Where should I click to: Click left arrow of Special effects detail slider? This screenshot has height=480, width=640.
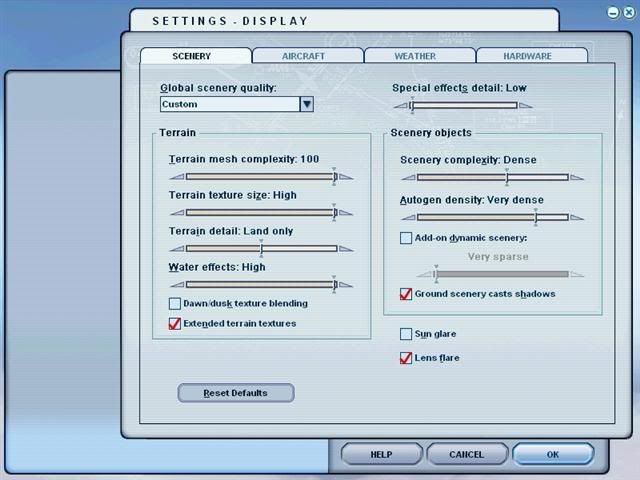(399, 105)
